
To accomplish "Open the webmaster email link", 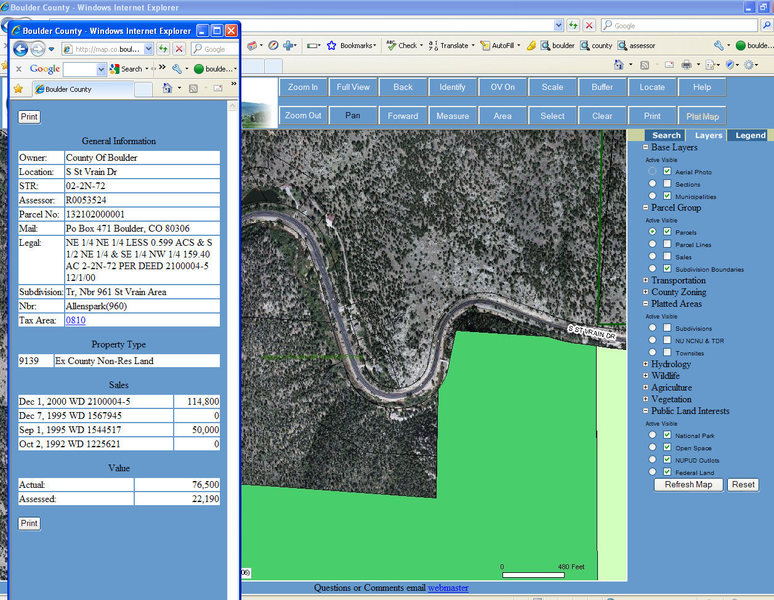I will (x=448, y=588).
